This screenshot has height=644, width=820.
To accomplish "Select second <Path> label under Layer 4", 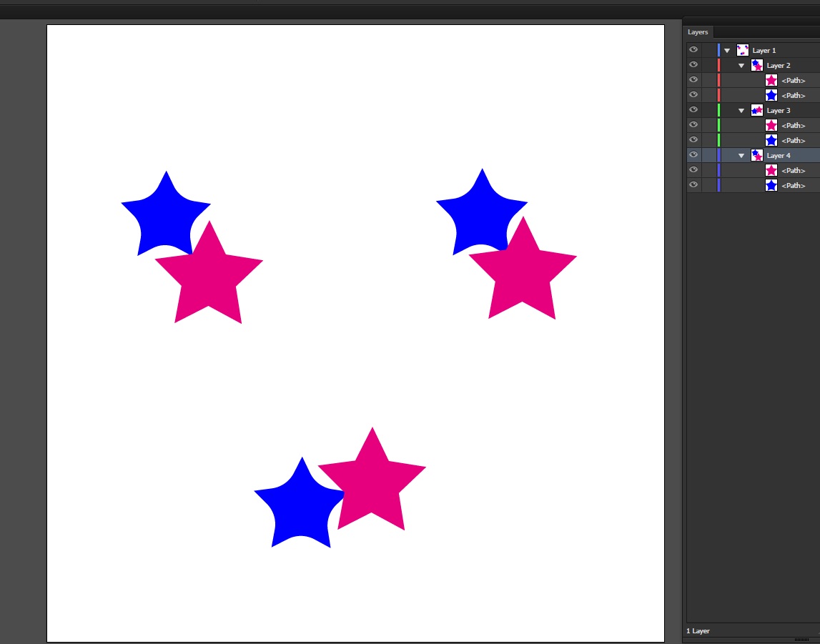I will [x=794, y=185].
